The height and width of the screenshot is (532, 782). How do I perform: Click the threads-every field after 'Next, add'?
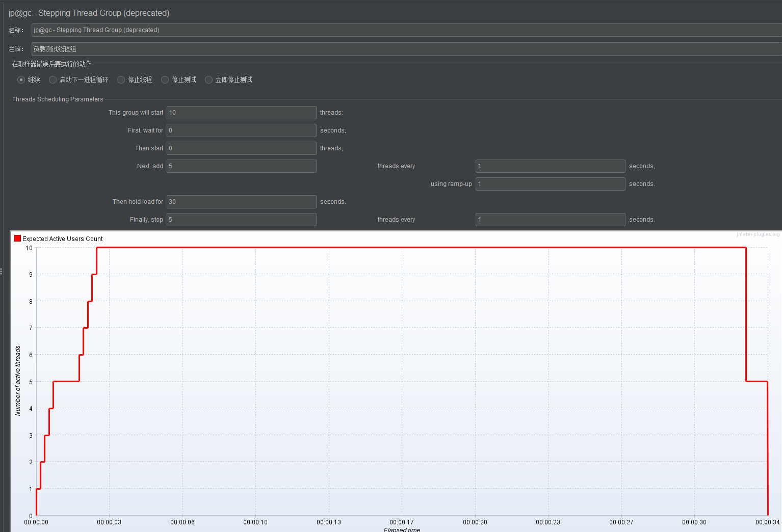(551, 166)
